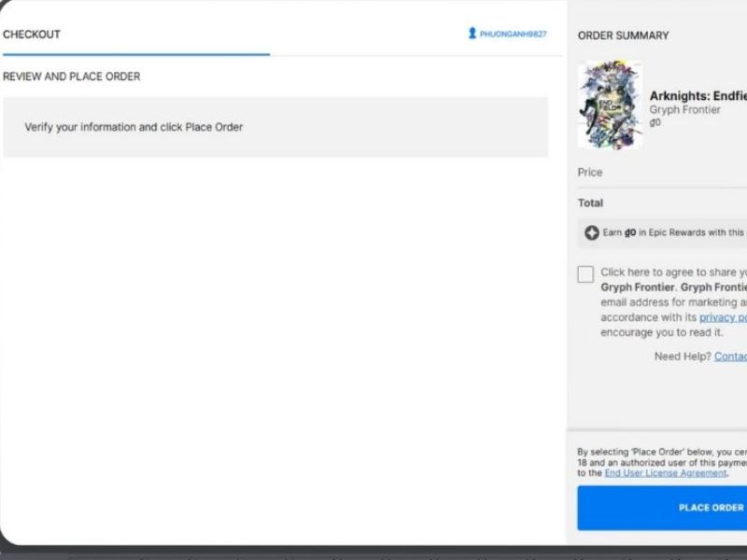The image size is (747, 560).
Task: Click the Total row label
Action: click(590, 203)
